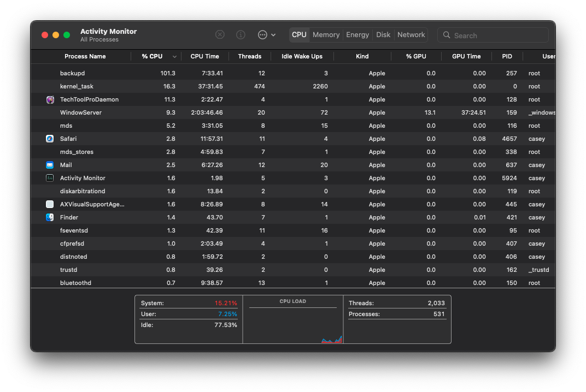The image size is (586, 392).
Task: Click the magnifying glass search icon
Action: 446,35
